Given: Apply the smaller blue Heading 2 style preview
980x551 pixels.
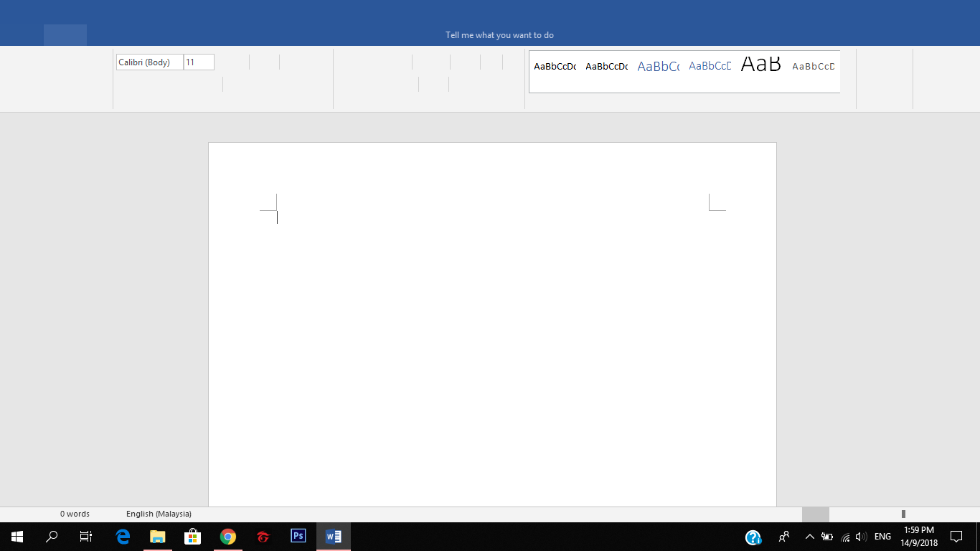Looking at the screenshot, I should [710, 66].
